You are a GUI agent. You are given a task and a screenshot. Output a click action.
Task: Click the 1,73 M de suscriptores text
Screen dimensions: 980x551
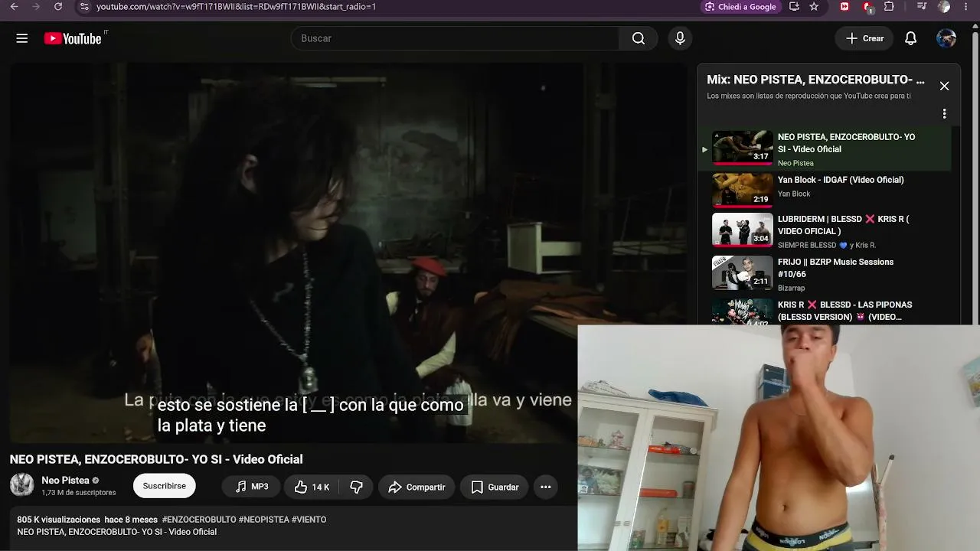(79, 493)
